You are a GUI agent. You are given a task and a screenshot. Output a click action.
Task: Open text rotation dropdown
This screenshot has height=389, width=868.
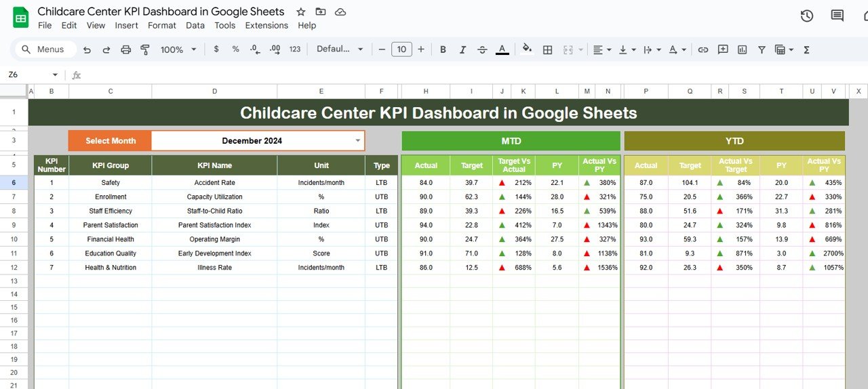tap(677, 49)
